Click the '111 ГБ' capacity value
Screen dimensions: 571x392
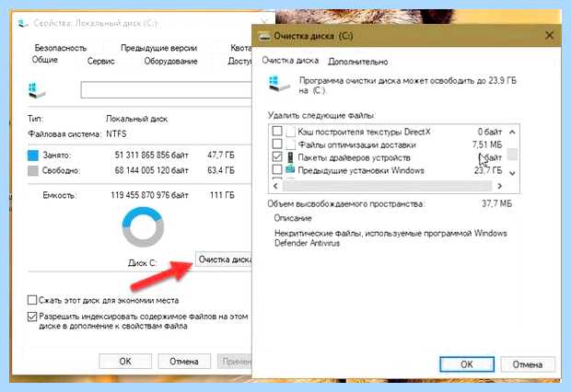(x=222, y=195)
